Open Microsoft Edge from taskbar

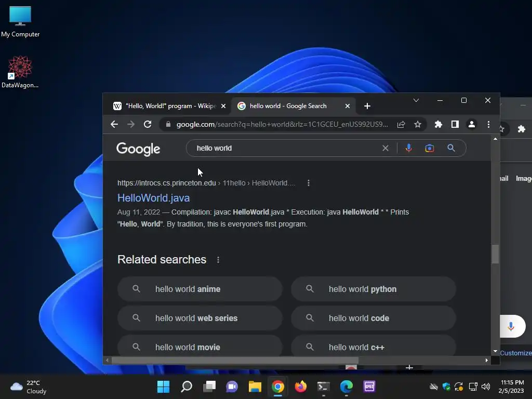(347, 387)
